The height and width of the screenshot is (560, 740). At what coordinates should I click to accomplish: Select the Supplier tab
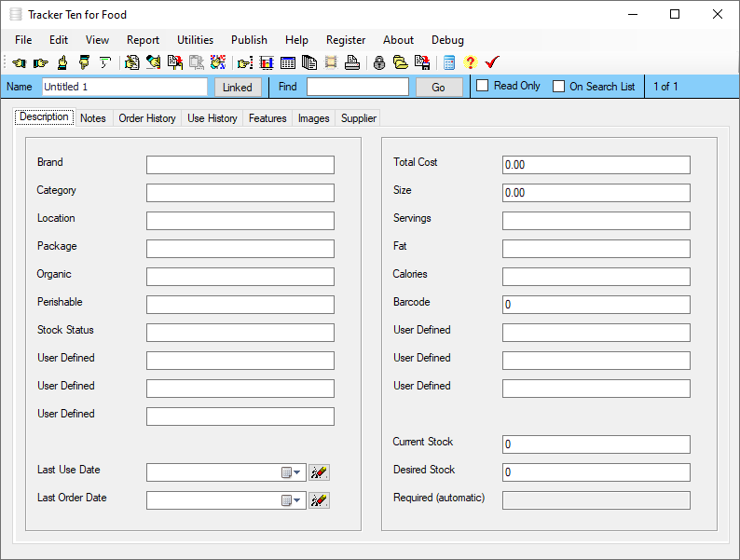(359, 118)
